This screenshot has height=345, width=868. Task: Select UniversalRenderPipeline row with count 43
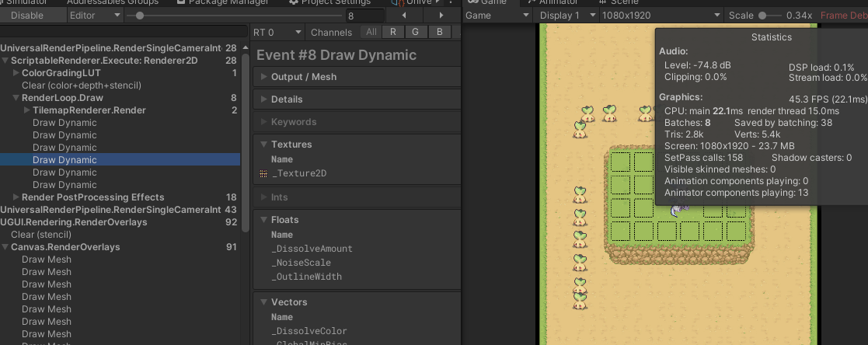(120, 210)
